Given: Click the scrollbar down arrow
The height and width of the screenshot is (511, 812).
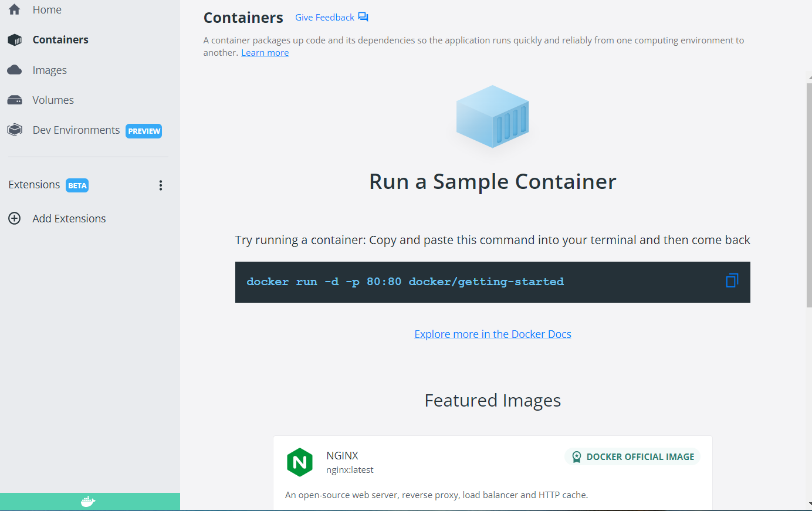Looking at the screenshot, I should tap(809, 504).
